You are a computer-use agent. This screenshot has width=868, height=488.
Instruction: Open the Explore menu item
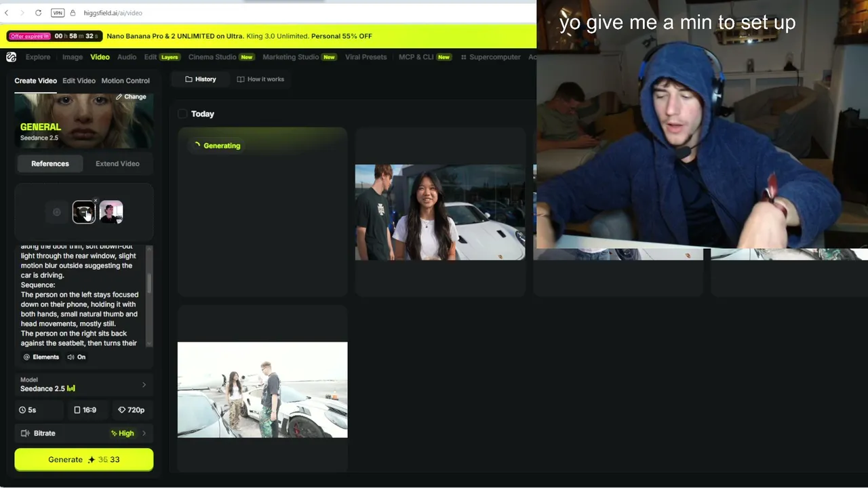pos(38,57)
